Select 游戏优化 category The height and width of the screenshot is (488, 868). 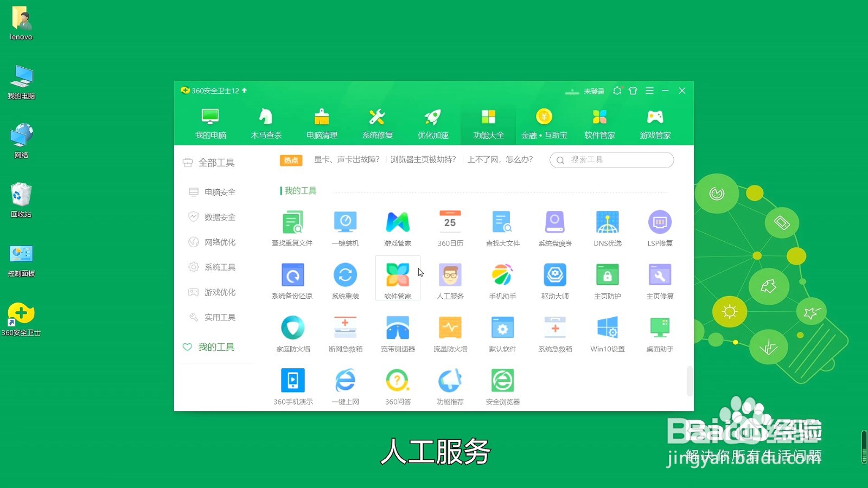pyautogui.click(x=212, y=292)
